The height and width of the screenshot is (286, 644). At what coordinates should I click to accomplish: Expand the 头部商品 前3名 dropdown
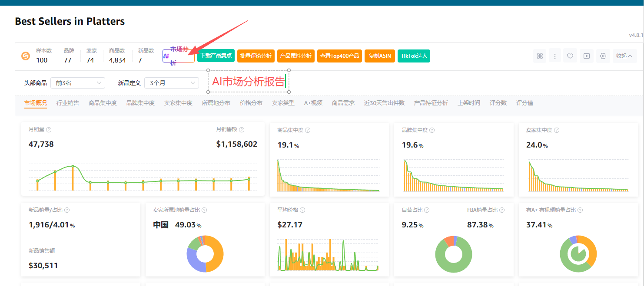78,83
